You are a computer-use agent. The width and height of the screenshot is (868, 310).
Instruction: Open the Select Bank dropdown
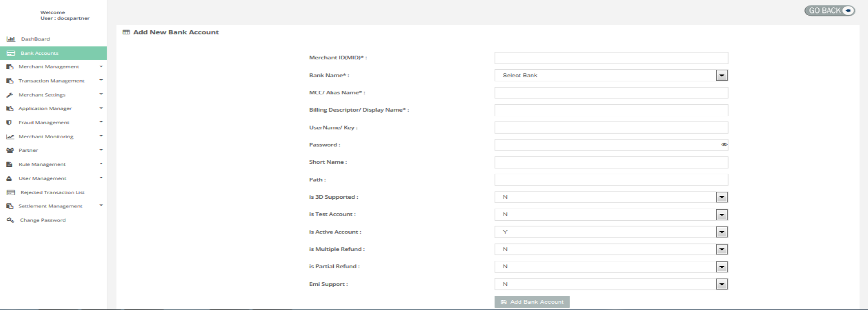(x=611, y=76)
